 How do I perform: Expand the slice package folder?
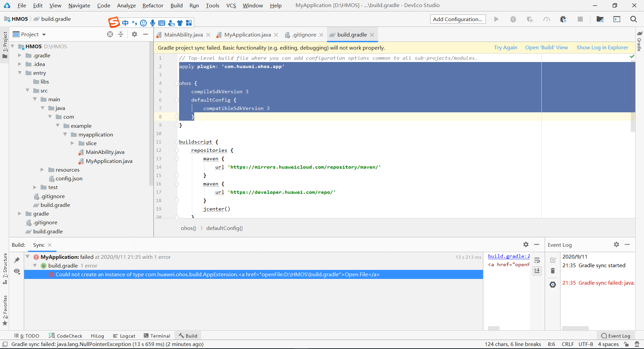click(72, 143)
